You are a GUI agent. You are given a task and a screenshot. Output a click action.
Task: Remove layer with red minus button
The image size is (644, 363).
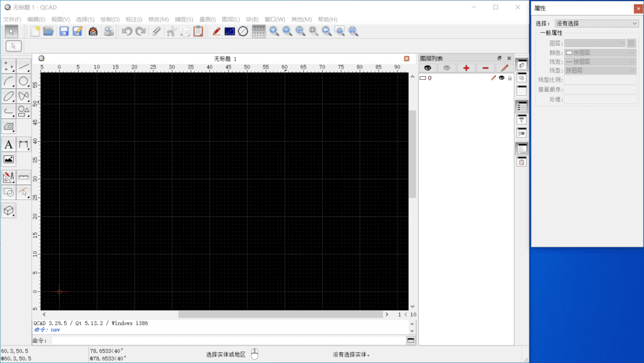pos(486,68)
